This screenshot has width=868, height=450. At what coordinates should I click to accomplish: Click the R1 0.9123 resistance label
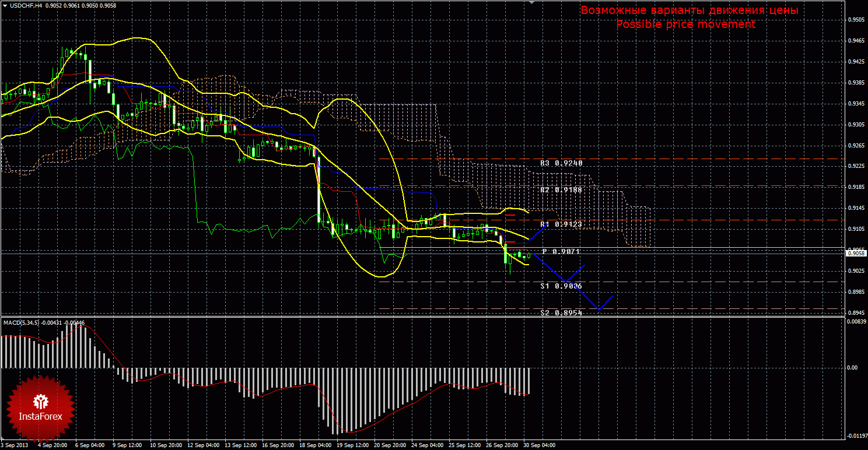click(561, 224)
